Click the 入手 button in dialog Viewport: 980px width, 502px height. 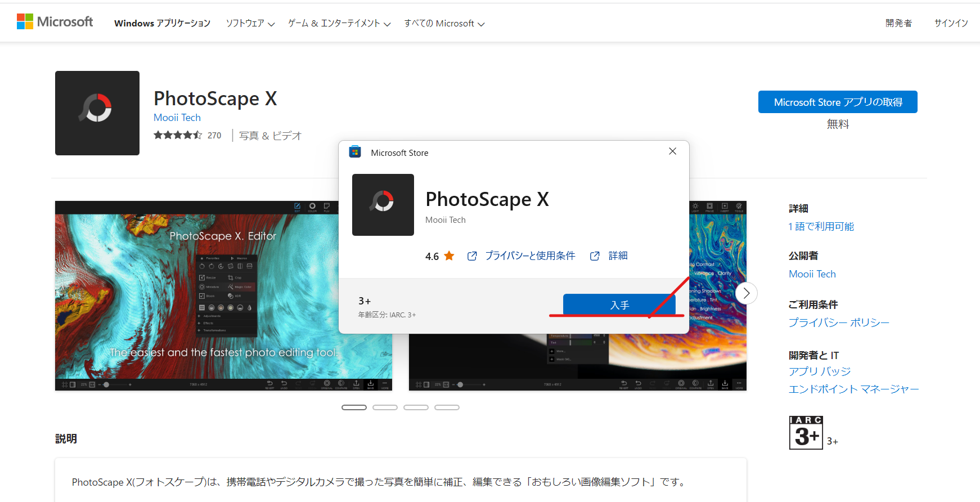619,305
